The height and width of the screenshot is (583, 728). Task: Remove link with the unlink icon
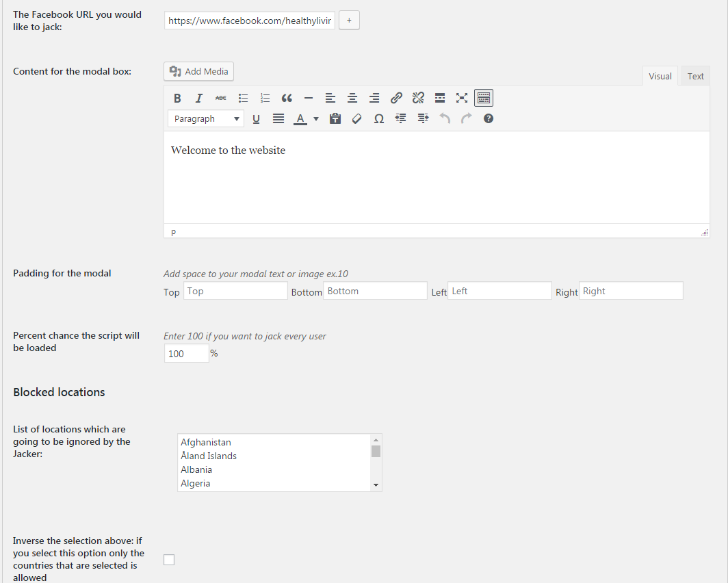[x=418, y=98]
